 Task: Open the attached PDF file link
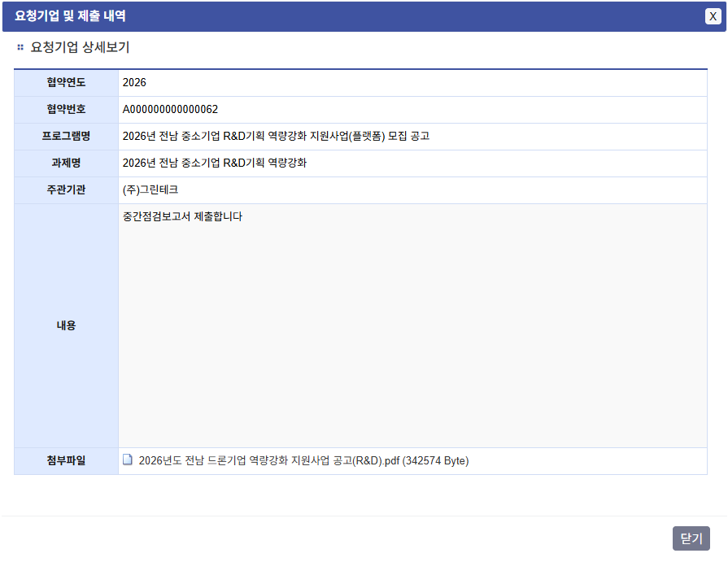click(x=303, y=460)
